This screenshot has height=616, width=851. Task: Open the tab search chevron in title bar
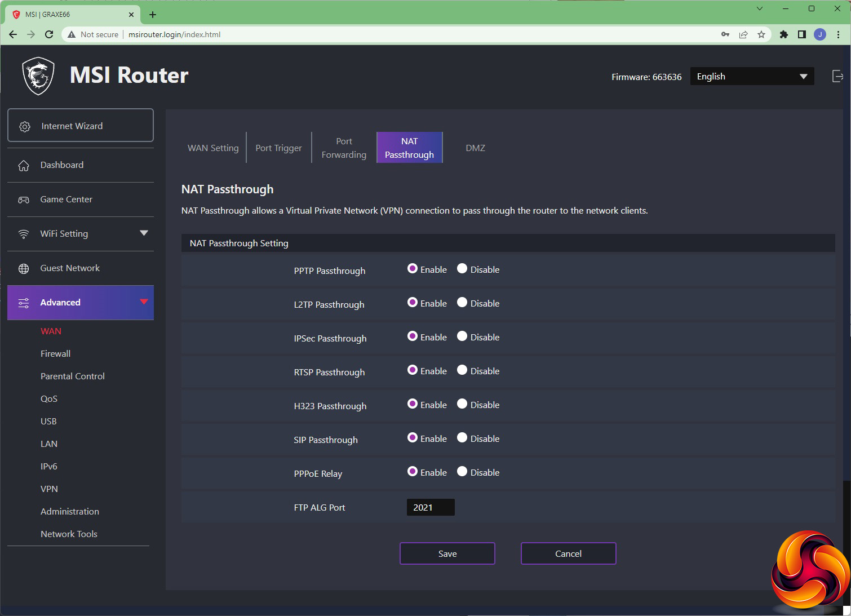(760, 8)
